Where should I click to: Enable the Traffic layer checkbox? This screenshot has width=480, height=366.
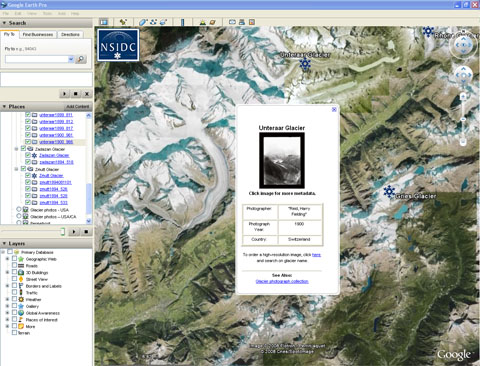pyautogui.click(x=14, y=292)
